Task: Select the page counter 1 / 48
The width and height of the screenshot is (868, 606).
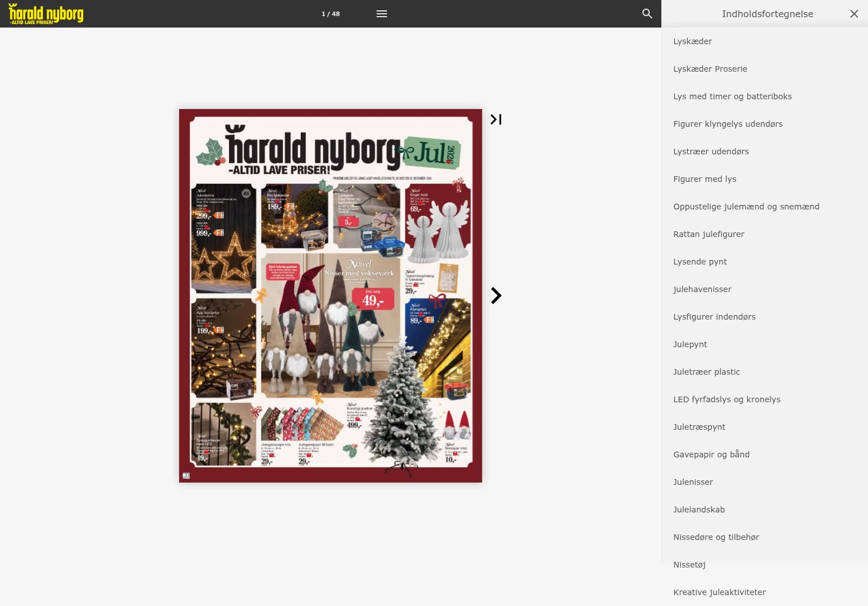Action: coord(331,14)
